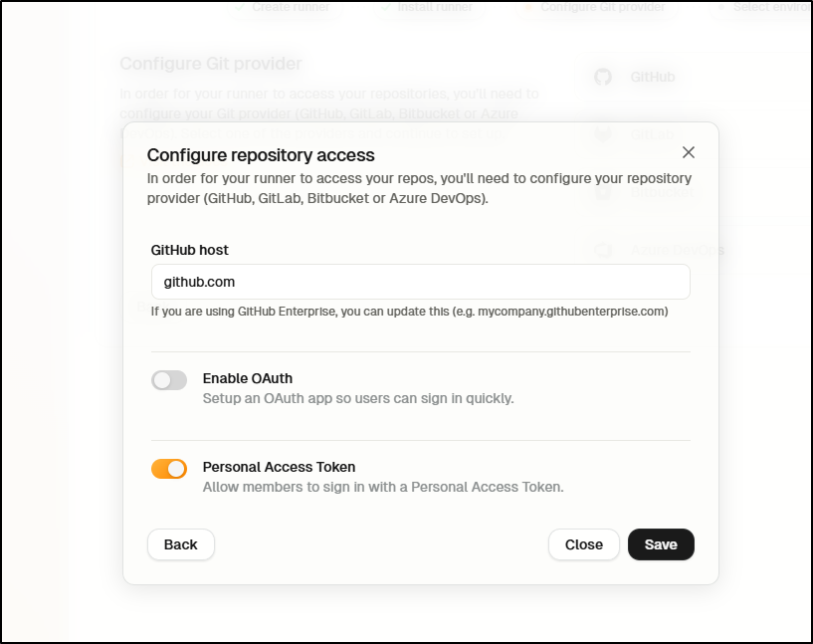This screenshot has width=813, height=644.
Task: Click the orange dot beside Configure Git provider
Action: (x=527, y=7)
